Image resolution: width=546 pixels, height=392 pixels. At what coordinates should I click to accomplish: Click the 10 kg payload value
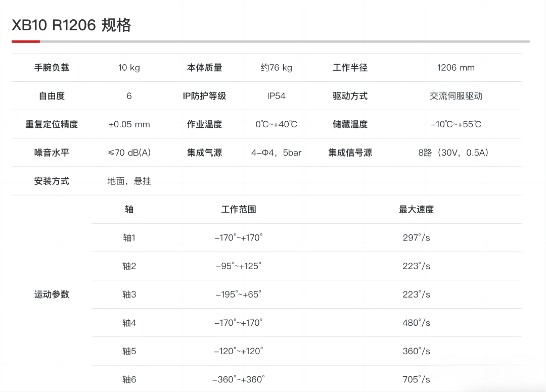pos(129,68)
